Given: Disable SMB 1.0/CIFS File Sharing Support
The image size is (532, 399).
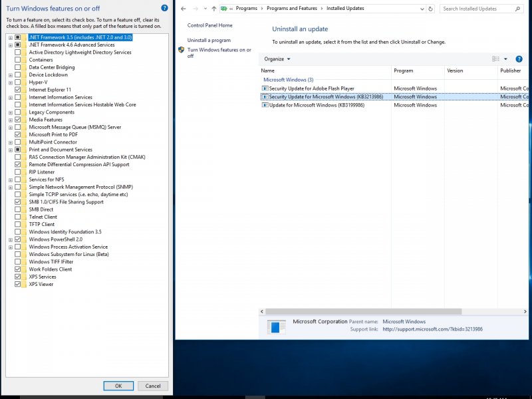Looking at the screenshot, I should click(x=18, y=202).
